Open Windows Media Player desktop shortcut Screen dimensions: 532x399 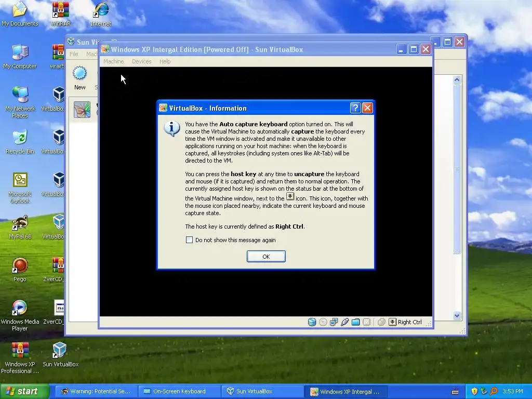(x=20, y=315)
